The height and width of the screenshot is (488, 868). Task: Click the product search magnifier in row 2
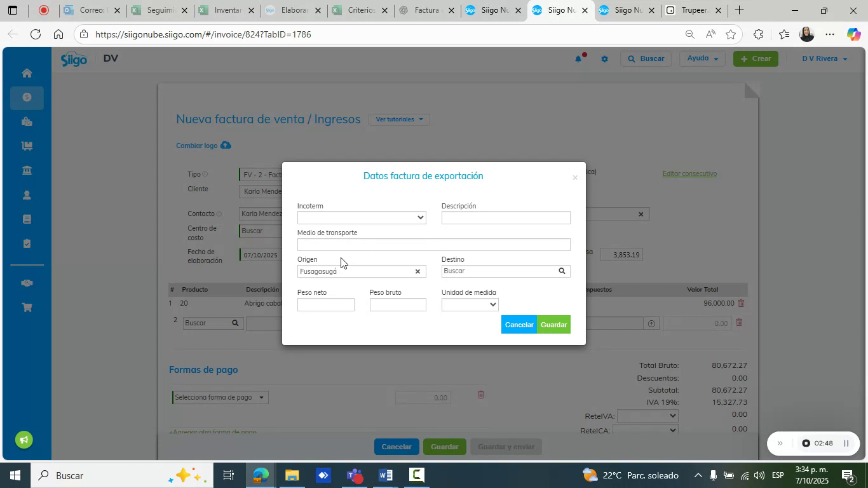pyautogui.click(x=235, y=323)
